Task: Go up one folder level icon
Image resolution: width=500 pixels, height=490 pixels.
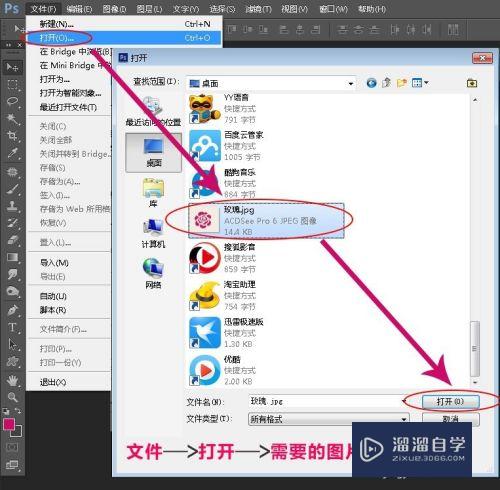Action: tap(387, 83)
